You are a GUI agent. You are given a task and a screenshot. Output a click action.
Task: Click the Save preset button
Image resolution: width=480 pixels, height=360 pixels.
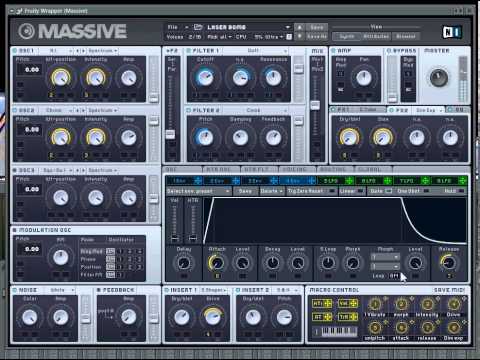[x=316, y=27]
